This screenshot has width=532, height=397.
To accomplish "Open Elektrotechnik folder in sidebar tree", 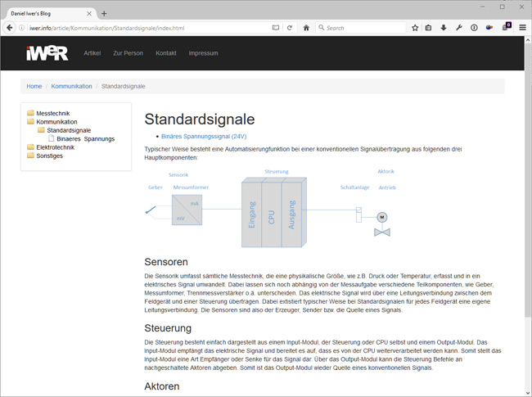I will tap(56, 147).
